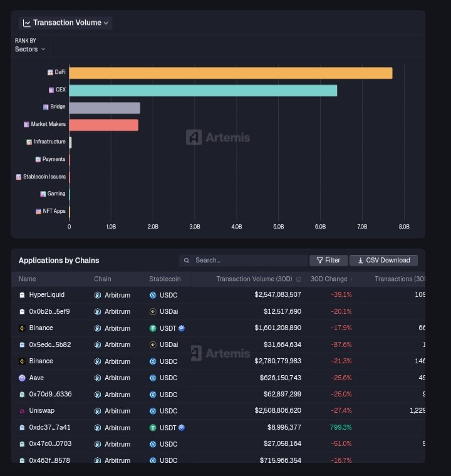Click the Transaction Volume chart-line icon
This screenshot has height=476, width=451.
point(27,23)
